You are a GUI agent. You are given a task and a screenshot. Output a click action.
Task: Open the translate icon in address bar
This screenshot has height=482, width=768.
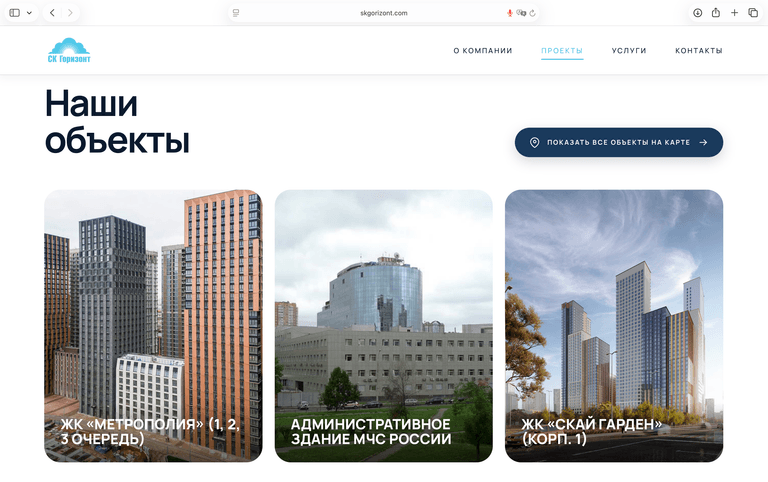click(521, 13)
